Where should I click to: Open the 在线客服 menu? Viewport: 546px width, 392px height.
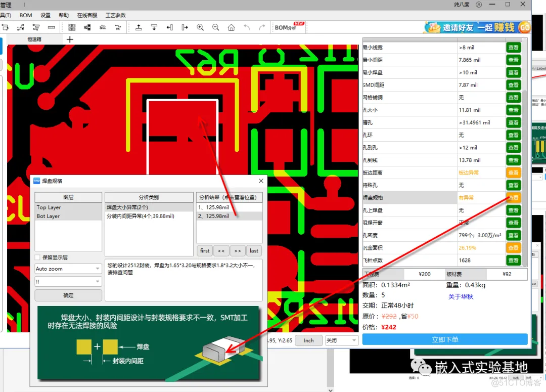[87, 15]
